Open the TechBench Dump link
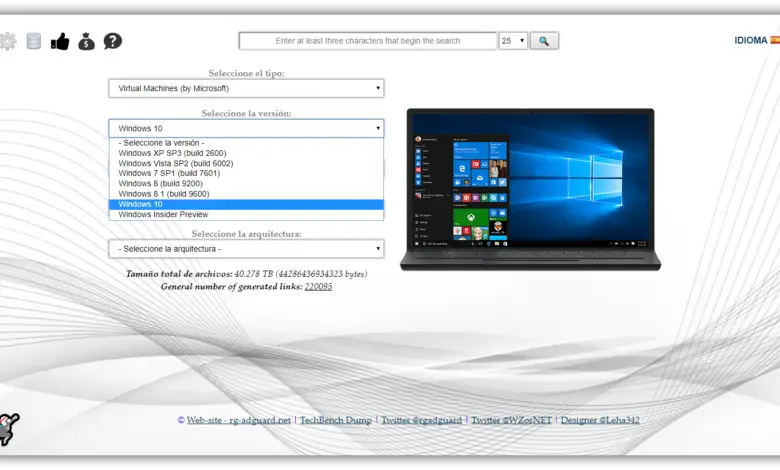This screenshot has height=470, width=780. [336, 420]
